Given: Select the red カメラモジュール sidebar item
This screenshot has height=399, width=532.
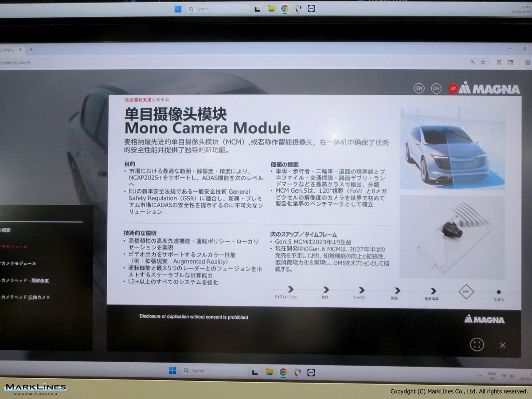Looking at the screenshot, I should pyautogui.click(x=14, y=246).
